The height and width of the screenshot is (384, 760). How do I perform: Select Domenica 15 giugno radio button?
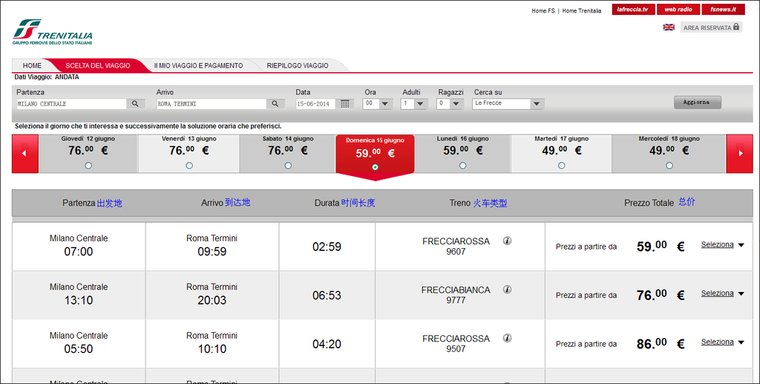[375, 167]
